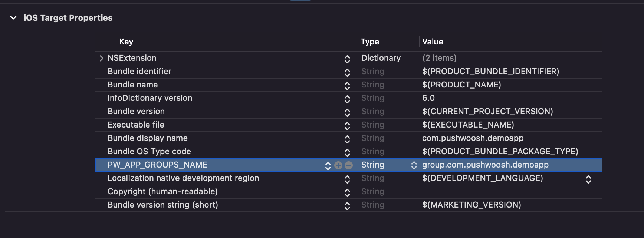Click the key stepper for Bundle identifier
The height and width of the screenshot is (238, 644).
[347, 72]
